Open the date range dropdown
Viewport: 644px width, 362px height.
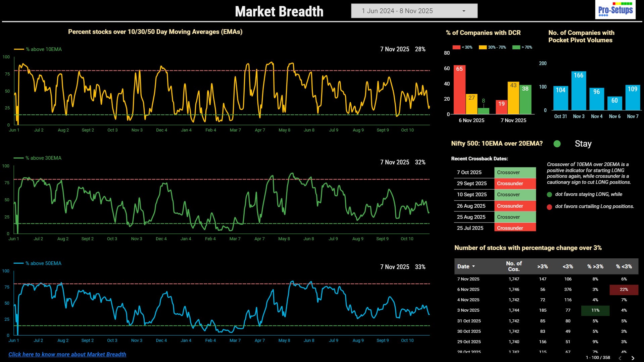pos(414,11)
